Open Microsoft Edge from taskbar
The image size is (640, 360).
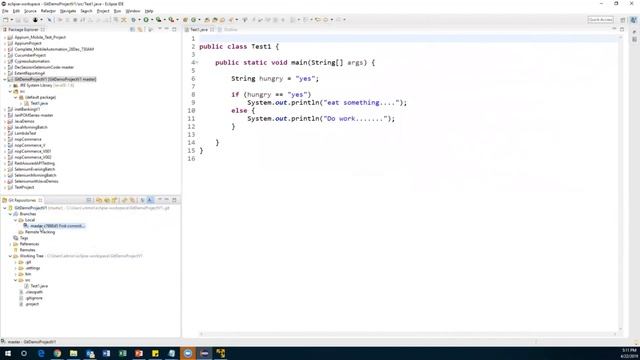pos(41,353)
